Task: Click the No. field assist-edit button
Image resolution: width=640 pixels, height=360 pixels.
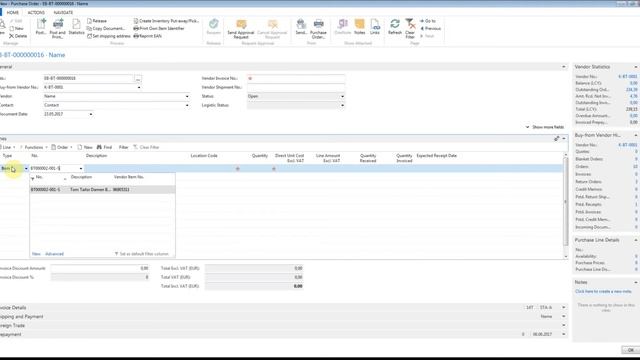Action: pyautogui.click(x=138, y=79)
